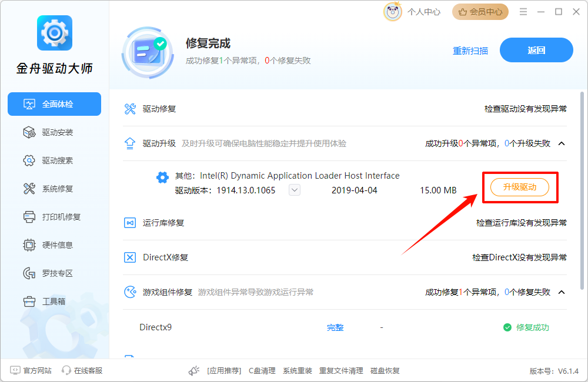Click the 驱动安装 box icon
The width and height of the screenshot is (588, 382).
[29, 132]
